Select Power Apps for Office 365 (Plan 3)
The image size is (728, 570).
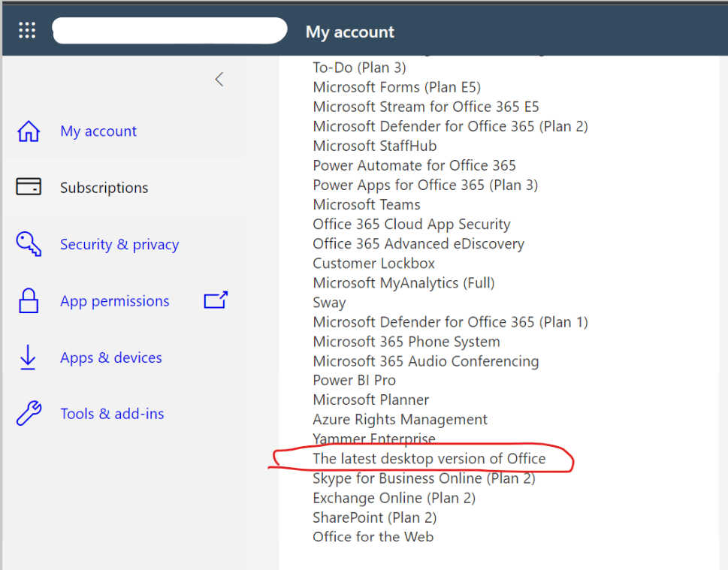point(425,185)
